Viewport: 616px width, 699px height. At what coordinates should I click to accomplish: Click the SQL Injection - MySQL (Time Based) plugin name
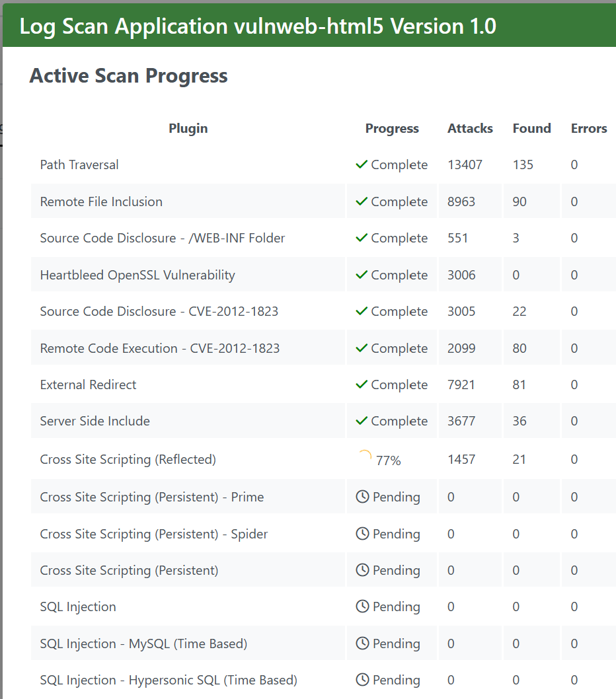[143, 644]
